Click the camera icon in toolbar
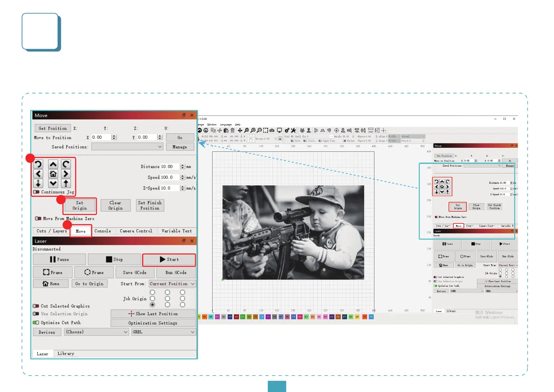This screenshot has height=392, width=554. [x=272, y=130]
